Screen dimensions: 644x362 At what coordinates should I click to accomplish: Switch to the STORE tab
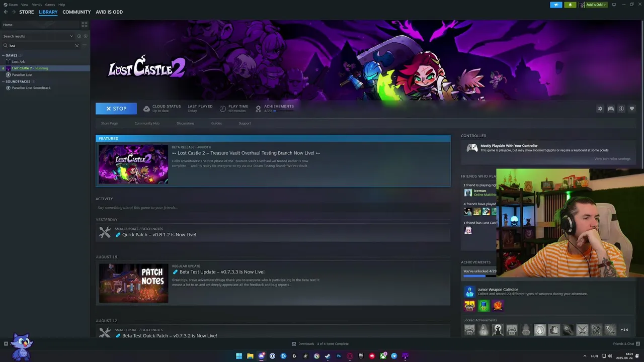[x=26, y=12]
